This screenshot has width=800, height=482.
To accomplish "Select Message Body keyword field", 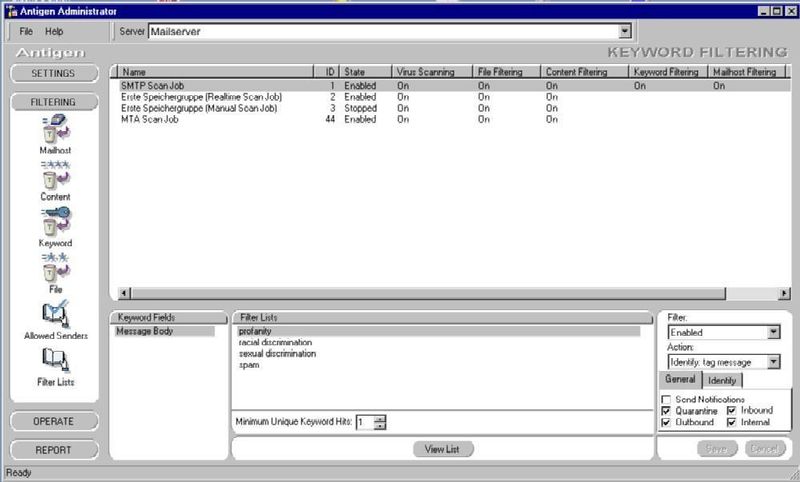I will coord(164,332).
